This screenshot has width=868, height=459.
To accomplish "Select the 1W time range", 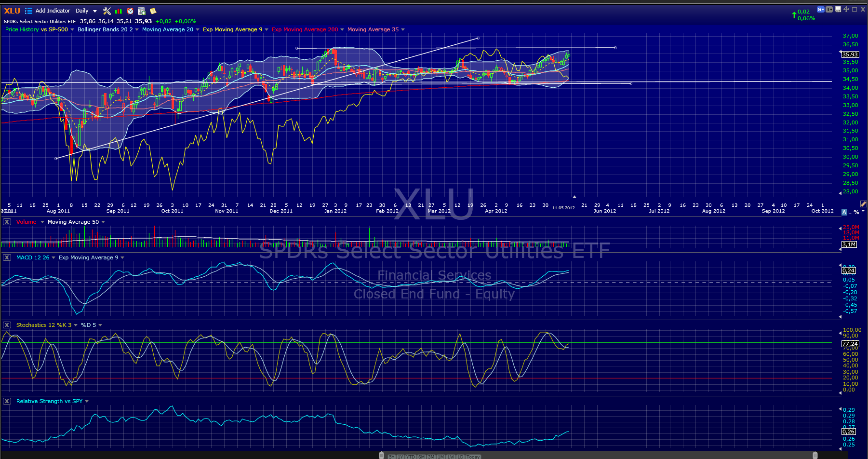I will tap(451, 457).
